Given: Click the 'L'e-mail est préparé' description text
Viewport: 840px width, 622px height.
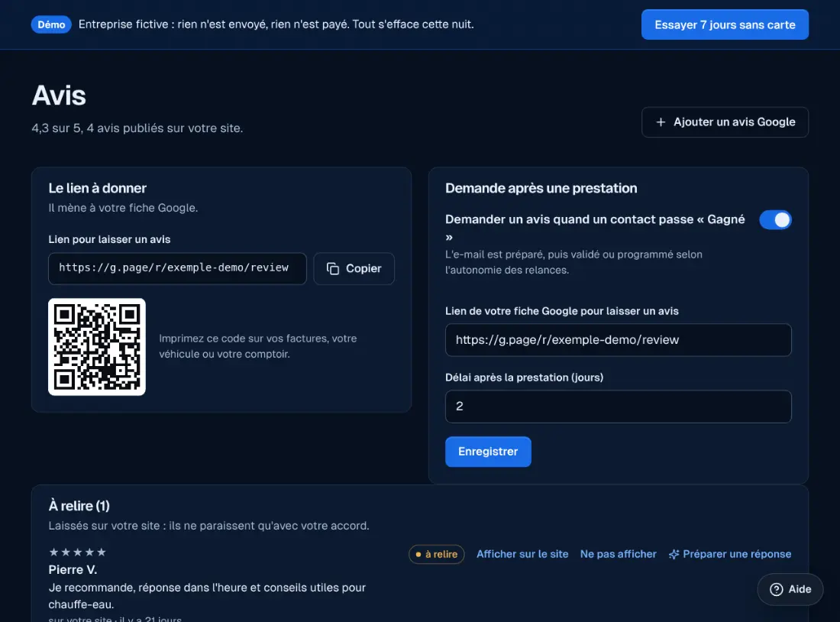Looking at the screenshot, I should (573, 262).
